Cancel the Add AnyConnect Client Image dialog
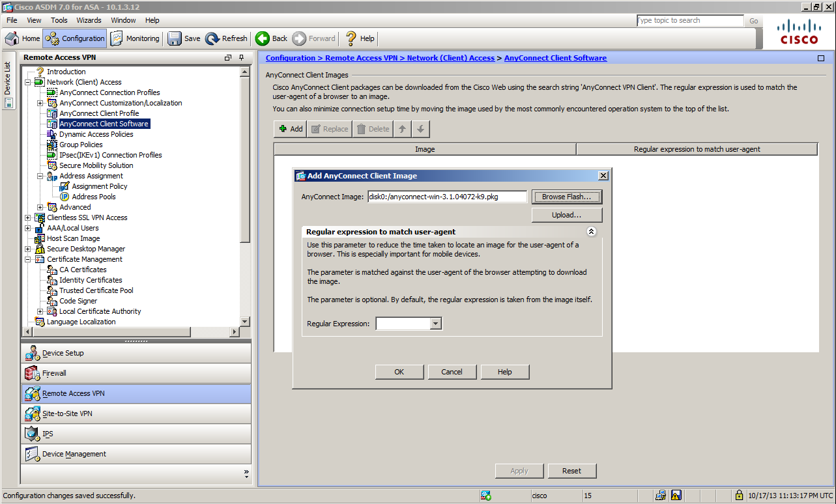The width and height of the screenshot is (836, 504). pos(452,372)
